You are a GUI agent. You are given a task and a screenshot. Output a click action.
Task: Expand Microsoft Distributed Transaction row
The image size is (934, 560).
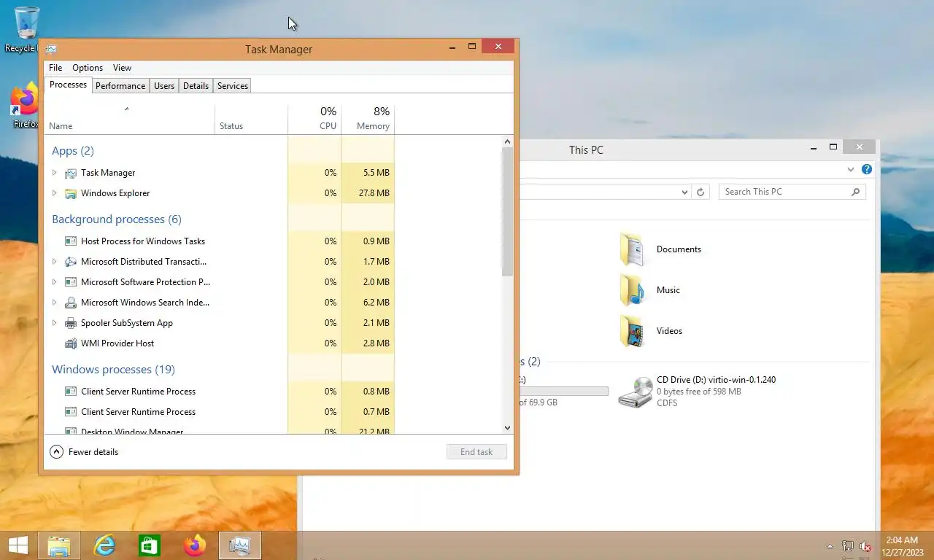click(54, 262)
